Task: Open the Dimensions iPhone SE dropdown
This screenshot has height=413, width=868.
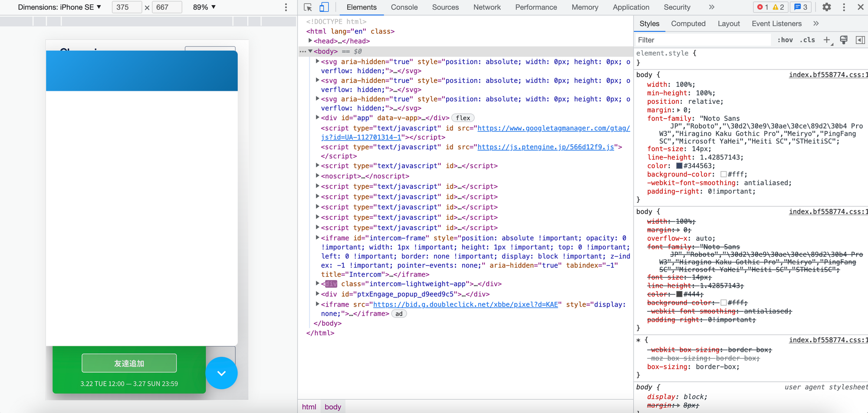Action: [x=59, y=7]
